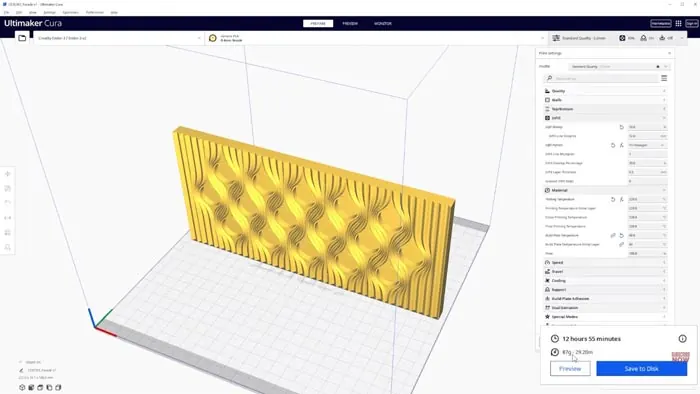Select the Per Model Settings tool
Viewport: 700px width, 394px height.
(8, 232)
